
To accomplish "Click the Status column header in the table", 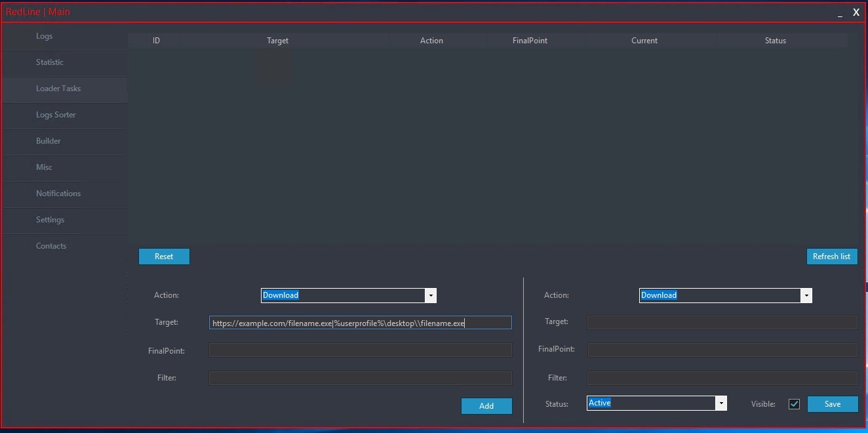I will 775,41.
